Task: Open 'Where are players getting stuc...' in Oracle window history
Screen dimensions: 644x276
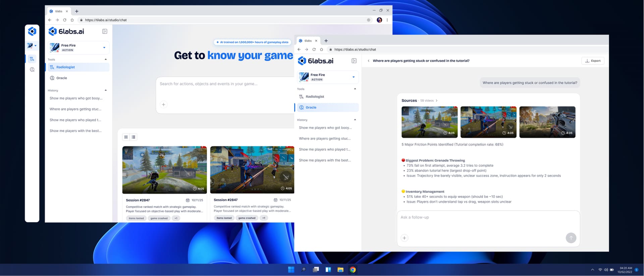Action: (325, 139)
